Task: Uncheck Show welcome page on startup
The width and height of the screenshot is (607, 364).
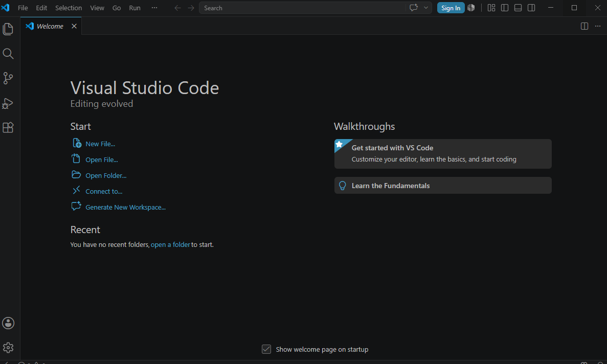Action: pyautogui.click(x=266, y=349)
